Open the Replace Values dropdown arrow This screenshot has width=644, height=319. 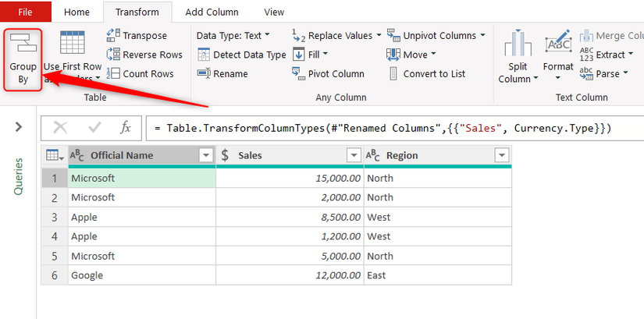click(379, 35)
